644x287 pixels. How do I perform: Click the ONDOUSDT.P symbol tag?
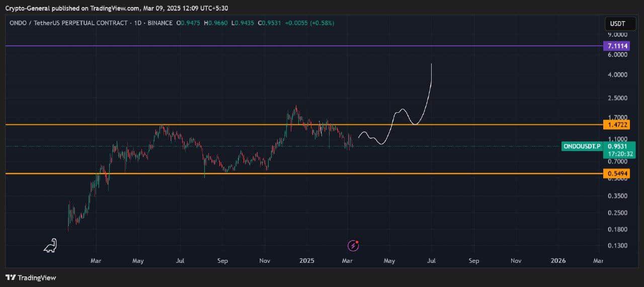coord(582,147)
